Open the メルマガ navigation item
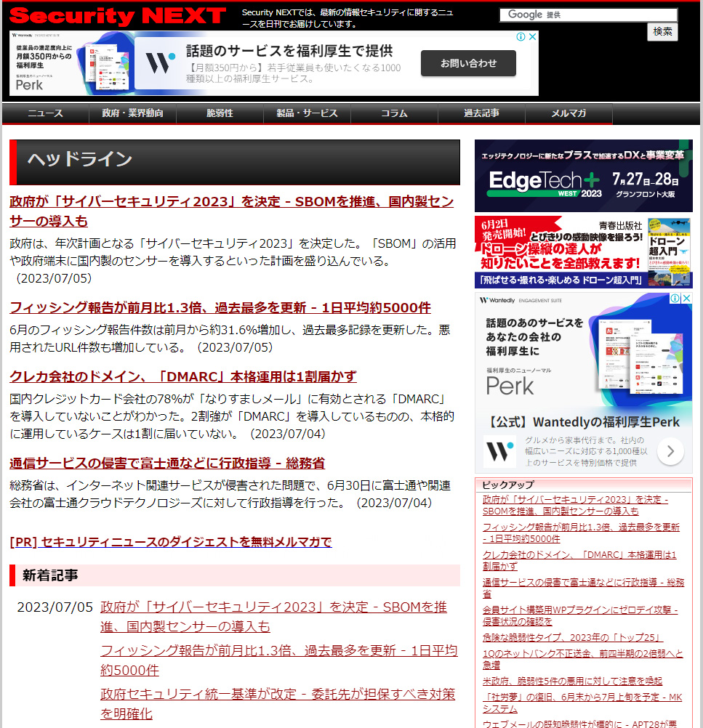703x728 pixels. [x=569, y=113]
